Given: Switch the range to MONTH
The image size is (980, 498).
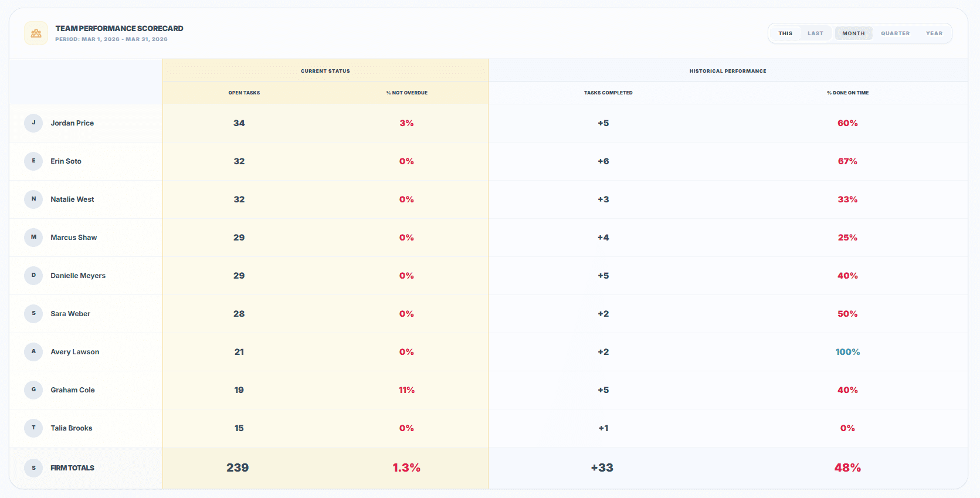Looking at the screenshot, I should click(853, 33).
